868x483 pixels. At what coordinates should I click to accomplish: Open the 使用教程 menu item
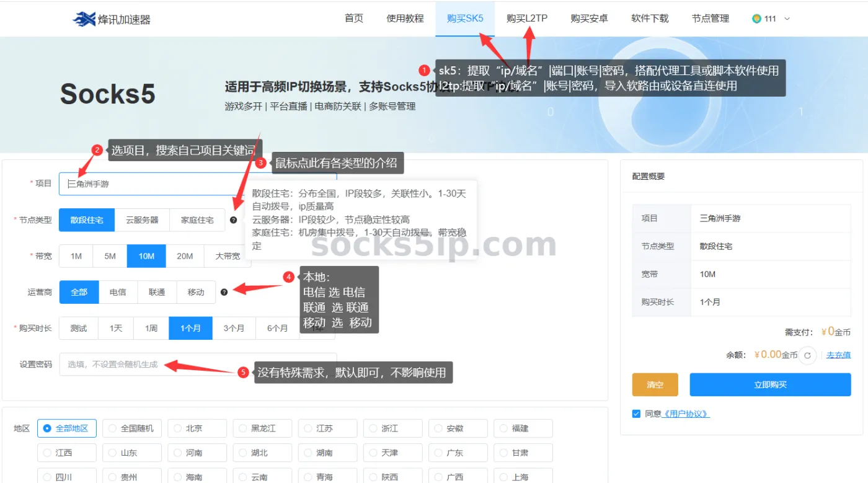click(405, 19)
